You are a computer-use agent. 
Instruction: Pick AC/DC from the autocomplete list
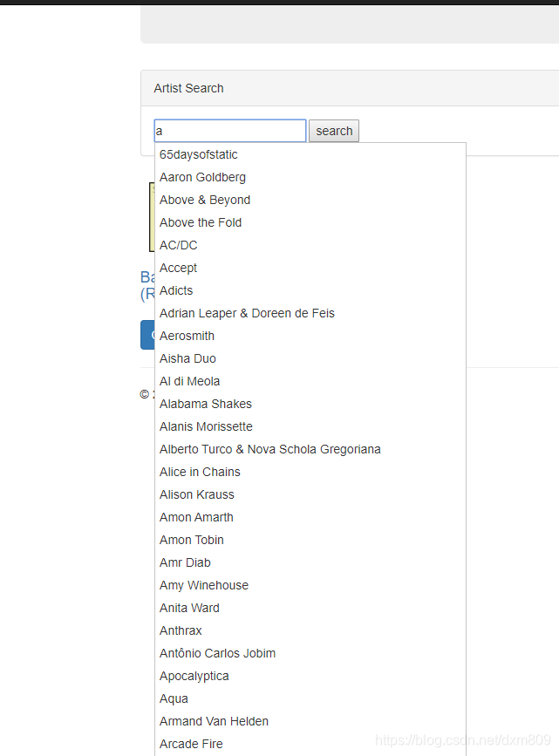click(x=310, y=245)
